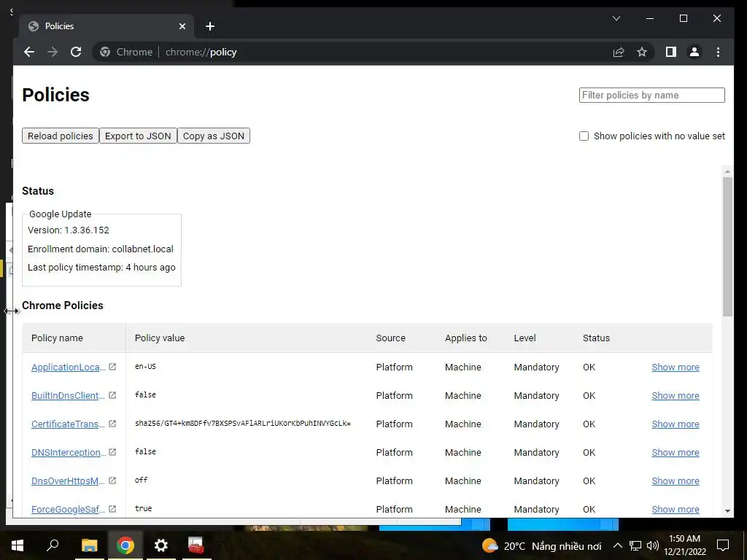Open the Windows Start menu
Screen dimensions: 747x560
coord(18,545)
